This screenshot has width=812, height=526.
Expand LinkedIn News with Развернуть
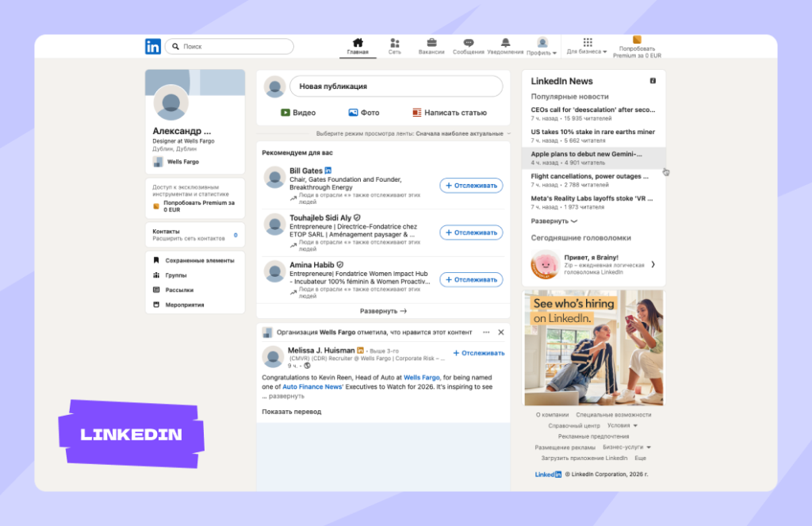point(553,221)
